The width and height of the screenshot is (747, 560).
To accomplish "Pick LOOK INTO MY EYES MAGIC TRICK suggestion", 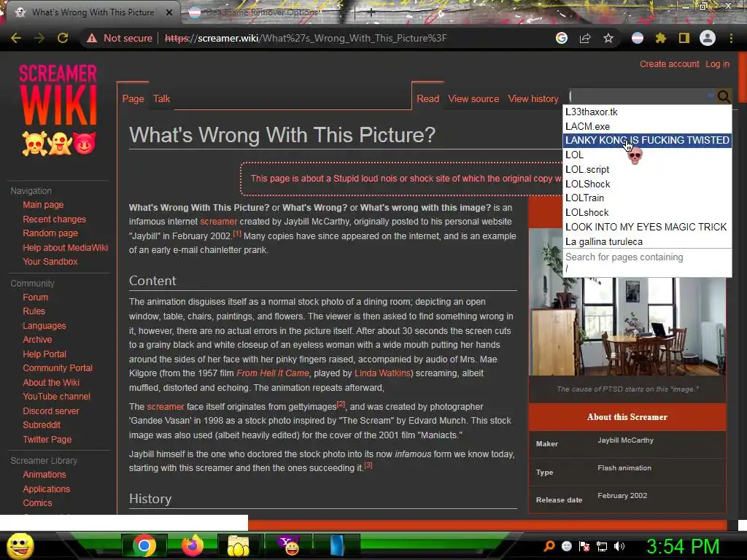I will click(x=648, y=227).
